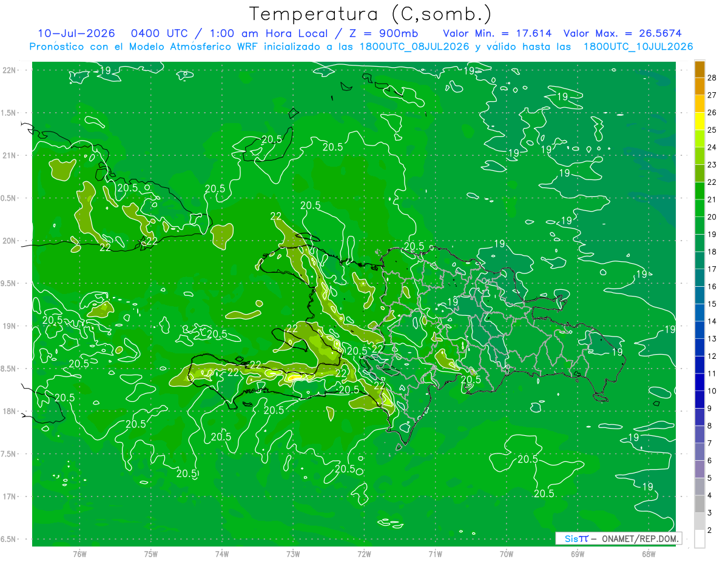This screenshot has height=562, width=728.
Task: Click the '17' label on the color legend
Action: coord(712,269)
